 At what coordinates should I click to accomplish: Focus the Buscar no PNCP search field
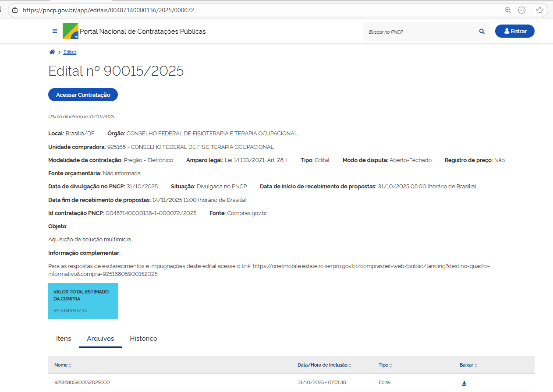pos(421,32)
